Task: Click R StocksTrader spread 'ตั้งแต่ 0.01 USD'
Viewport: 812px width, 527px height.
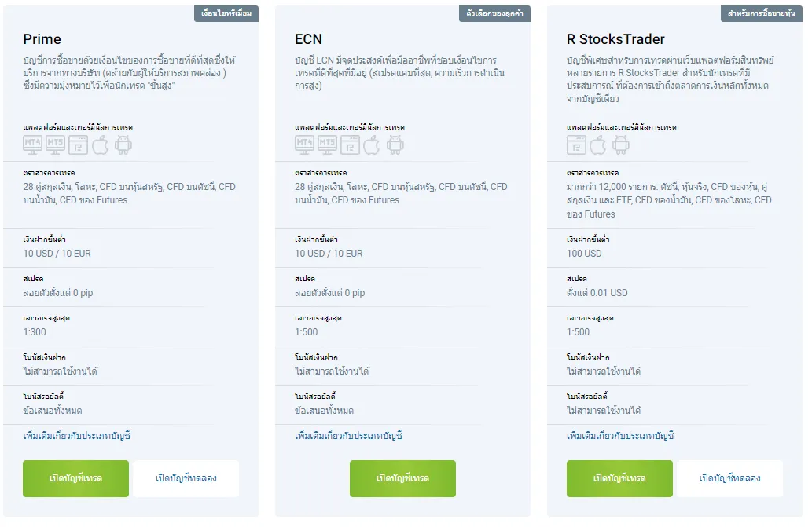Action: pyautogui.click(x=597, y=293)
